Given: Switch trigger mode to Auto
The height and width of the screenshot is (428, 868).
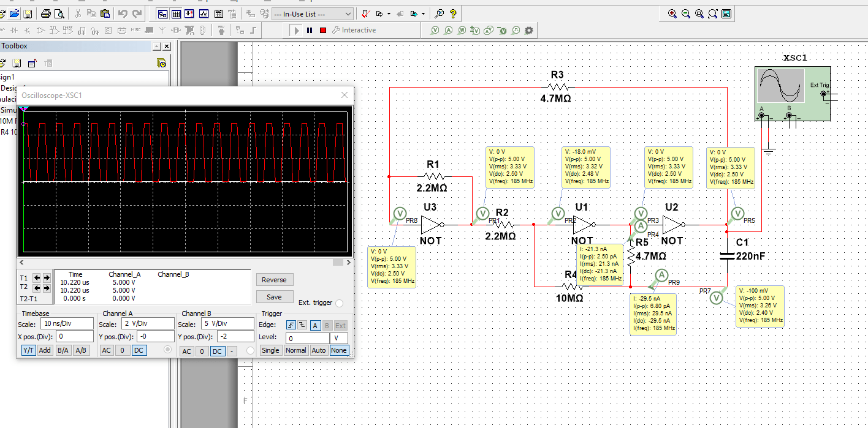Looking at the screenshot, I should point(319,350).
